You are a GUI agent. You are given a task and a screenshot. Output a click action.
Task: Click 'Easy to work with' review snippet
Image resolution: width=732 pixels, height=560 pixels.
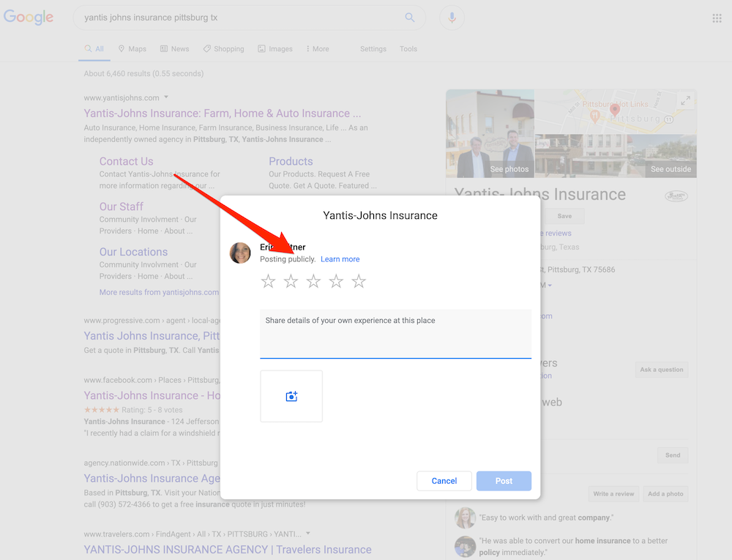coord(546,518)
